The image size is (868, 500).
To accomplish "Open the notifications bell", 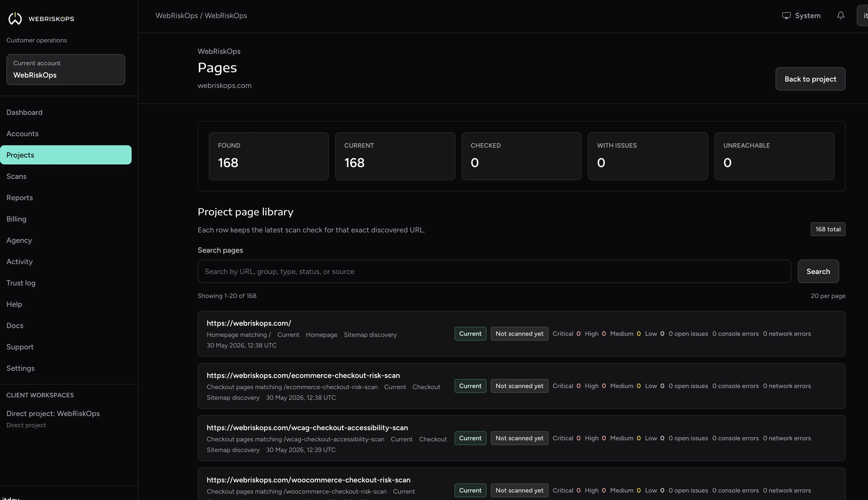I will click(x=841, y=15).
